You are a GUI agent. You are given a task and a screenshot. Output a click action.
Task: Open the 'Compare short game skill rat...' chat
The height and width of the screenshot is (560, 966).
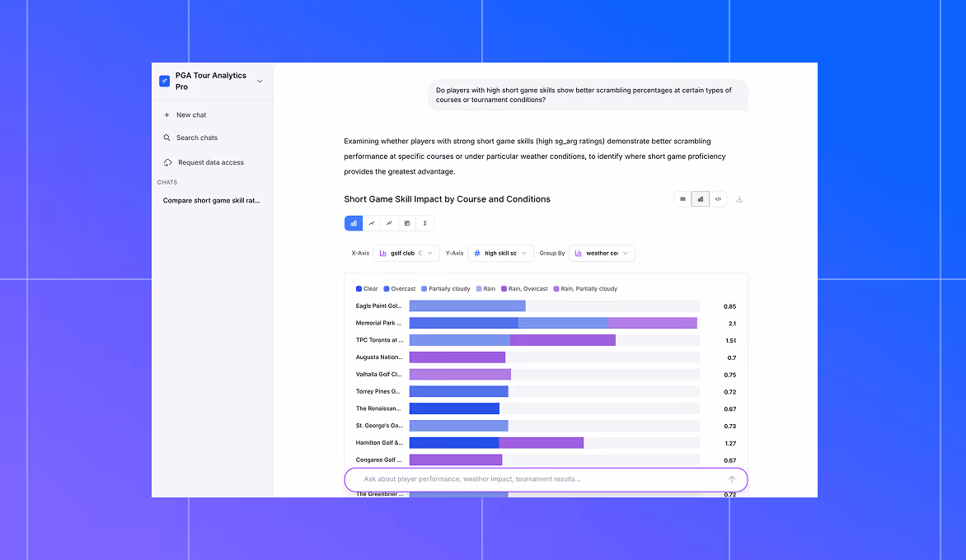[x=211, y=201]
